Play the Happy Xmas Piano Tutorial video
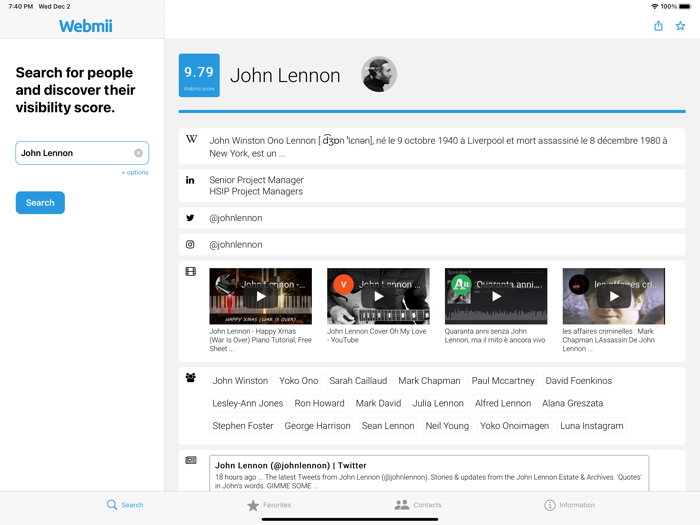700x525 pixels. click(261, 296)
